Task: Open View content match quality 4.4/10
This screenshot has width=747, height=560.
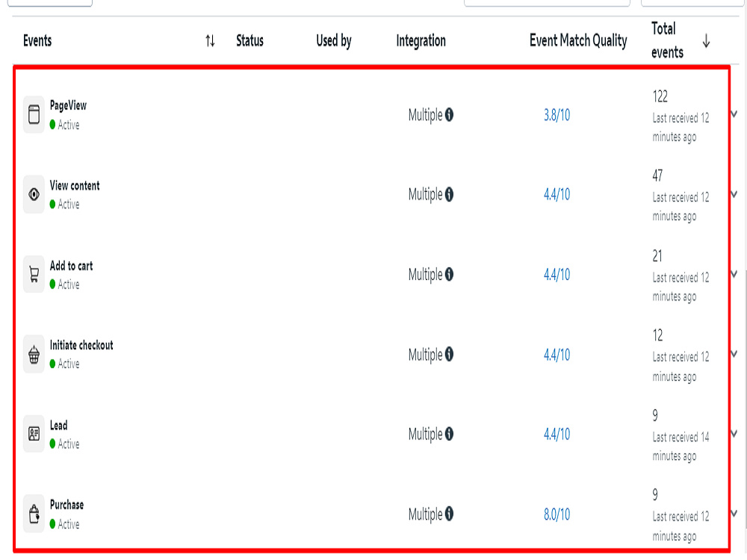Action: 557,194
